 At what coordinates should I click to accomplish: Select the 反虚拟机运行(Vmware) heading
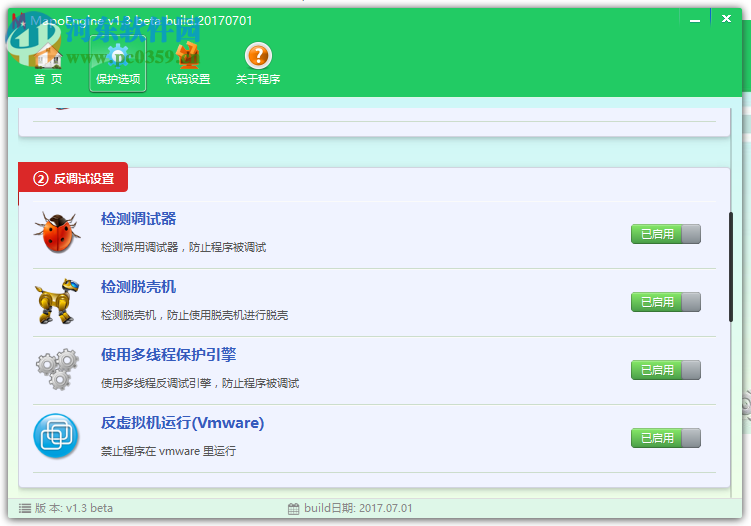point(182,423)
